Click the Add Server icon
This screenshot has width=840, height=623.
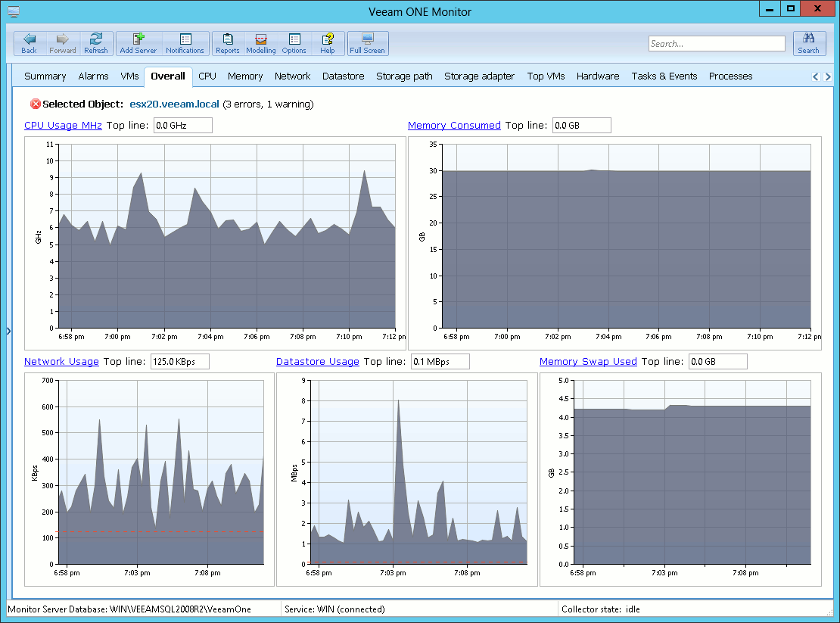point(138,43)
